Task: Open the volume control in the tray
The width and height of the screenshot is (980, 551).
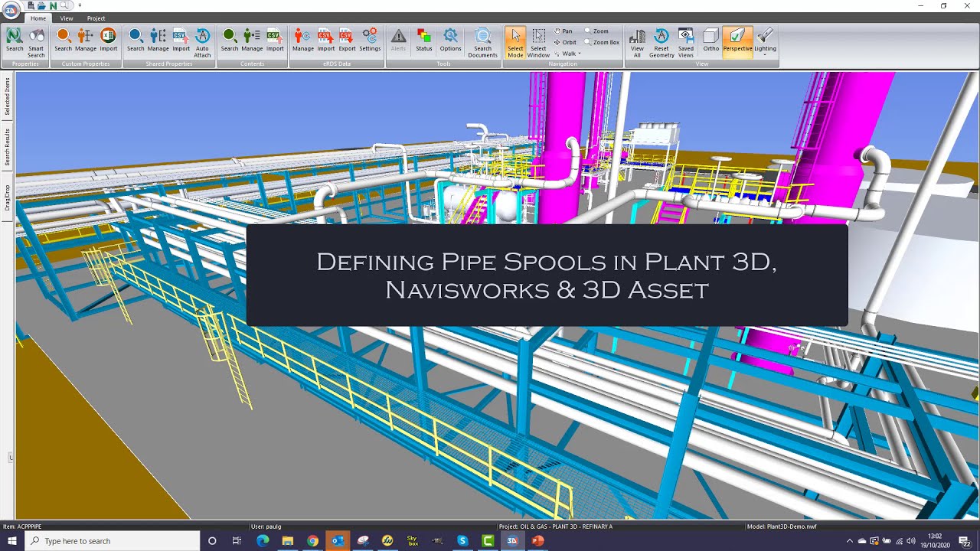Action: (x=911, y=541)
